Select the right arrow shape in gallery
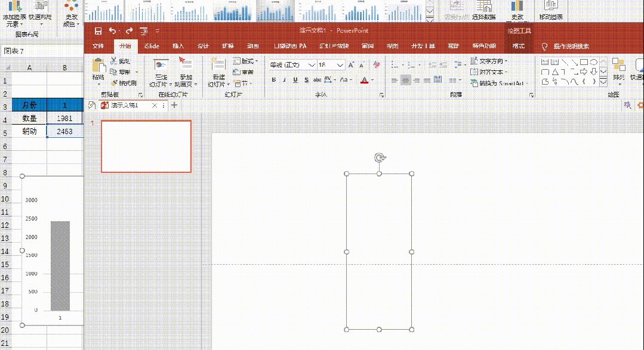644x350 pixels. [x=584, y=72]
